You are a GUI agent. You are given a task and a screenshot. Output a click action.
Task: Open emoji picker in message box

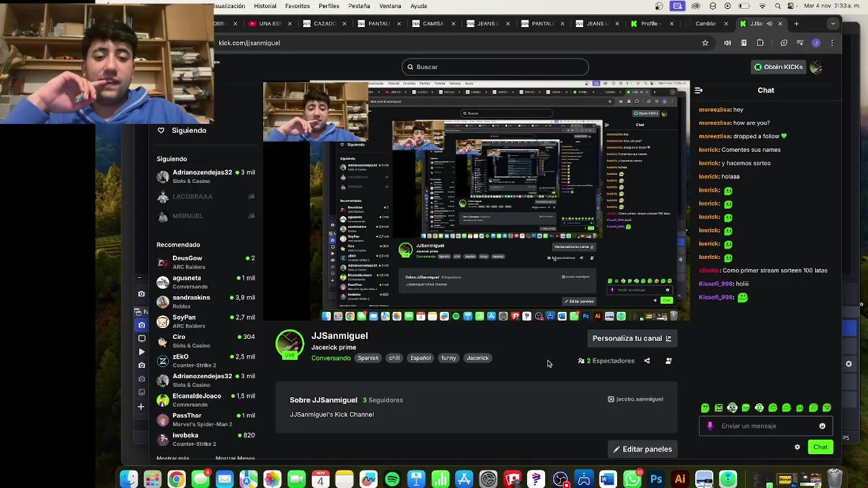click(x=823, y=426)
